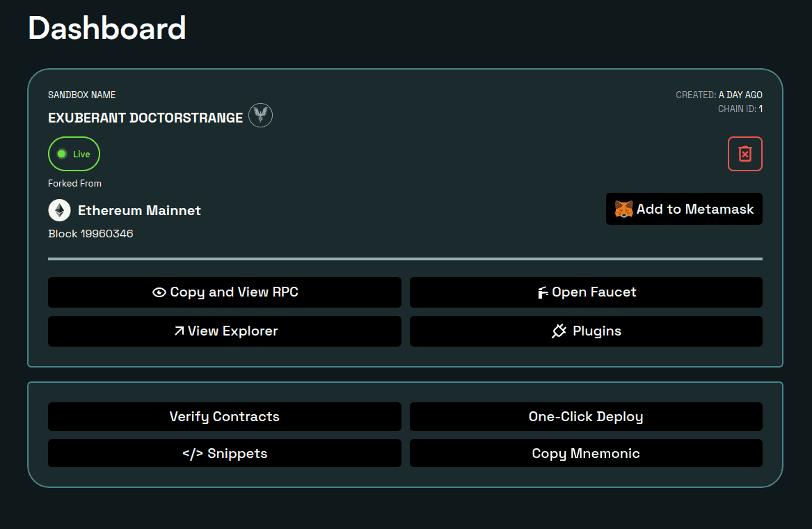Open the Snippets section
Viewport: 812px width, 529px height.
[224, 453]
